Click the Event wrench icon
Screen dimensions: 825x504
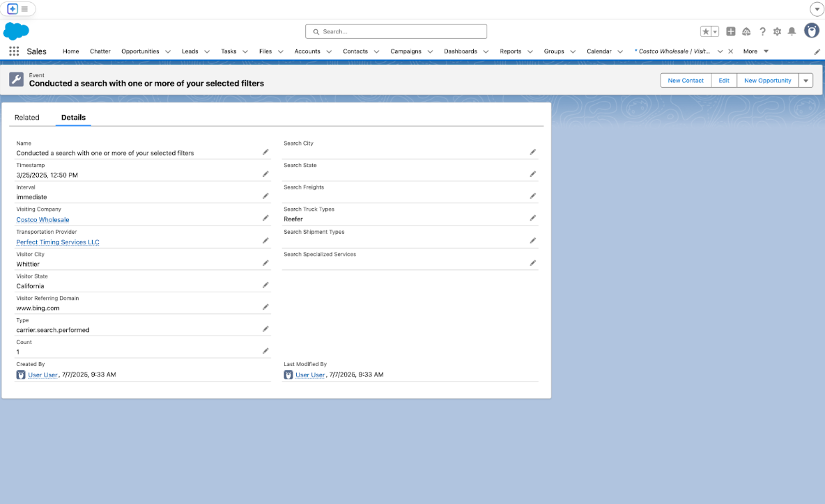click(x=16, y=79)
